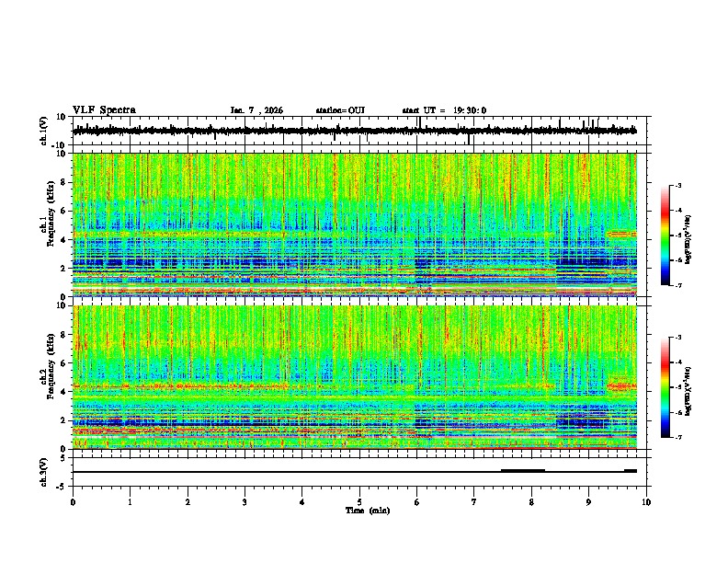Click the "-5" tick on ch.2 color bar
The height and width of the screenshot is (563, 728).
677,387
